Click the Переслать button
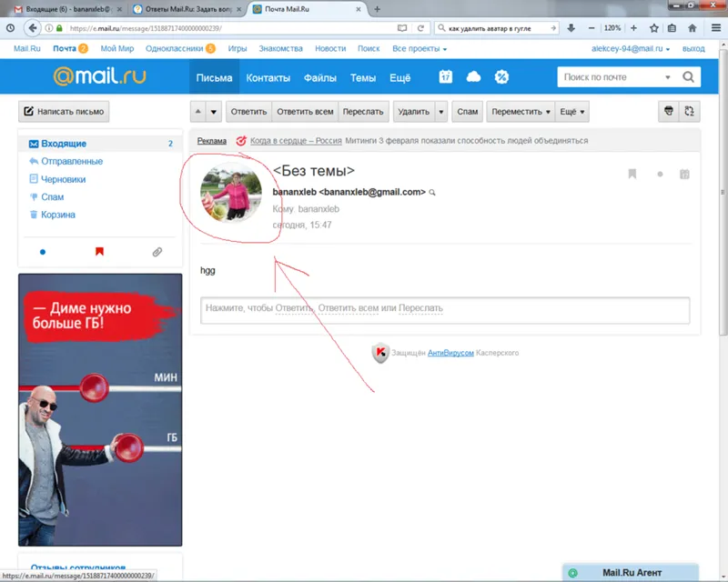 pos(363,112)
